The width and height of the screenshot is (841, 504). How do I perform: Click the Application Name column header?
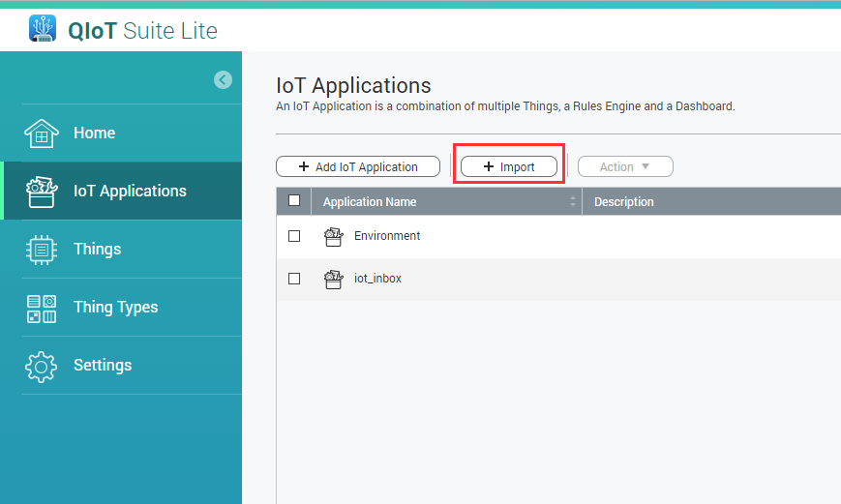(x=446, y=201)
